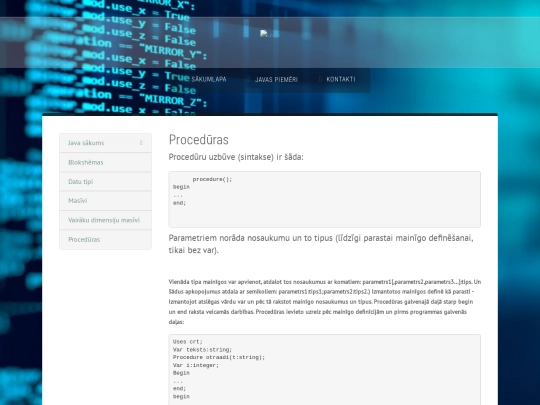
Task: Open Blokshēmas in the sidebar
Action: click(x=105, y=162)
